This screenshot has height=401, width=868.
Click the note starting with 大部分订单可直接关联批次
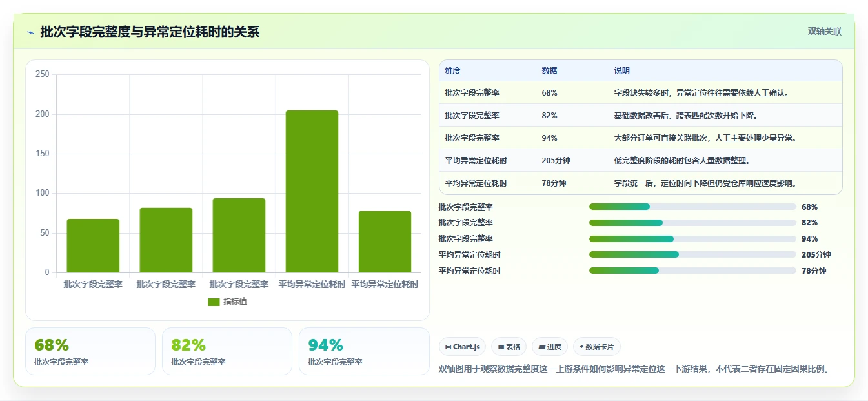(x=707, y=138)
